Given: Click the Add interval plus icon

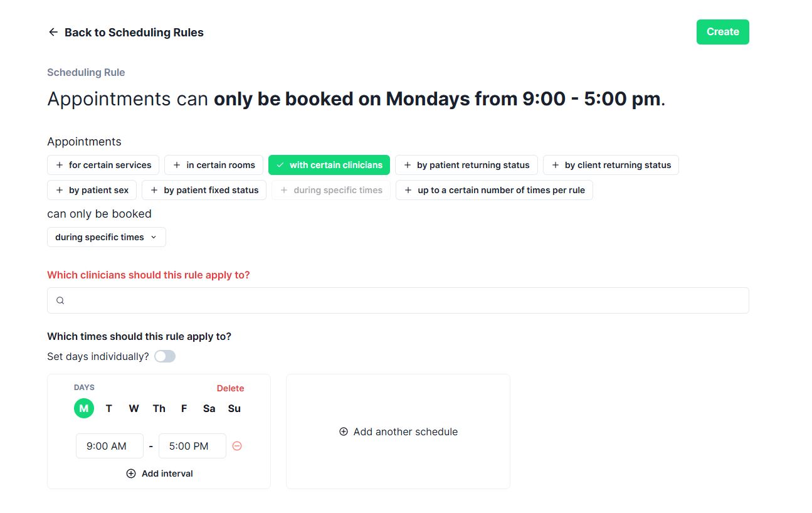Looking at the screenshot, I should [131, 473].
